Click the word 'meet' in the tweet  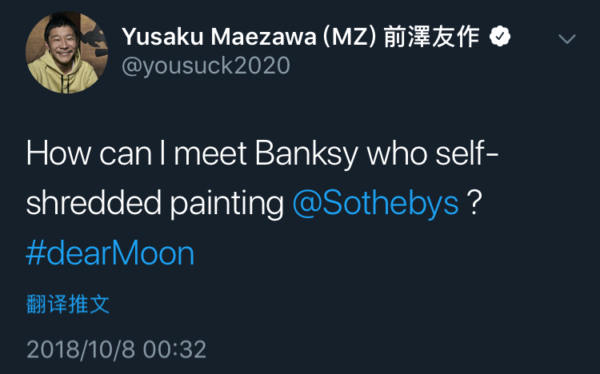tap(210, 154)
